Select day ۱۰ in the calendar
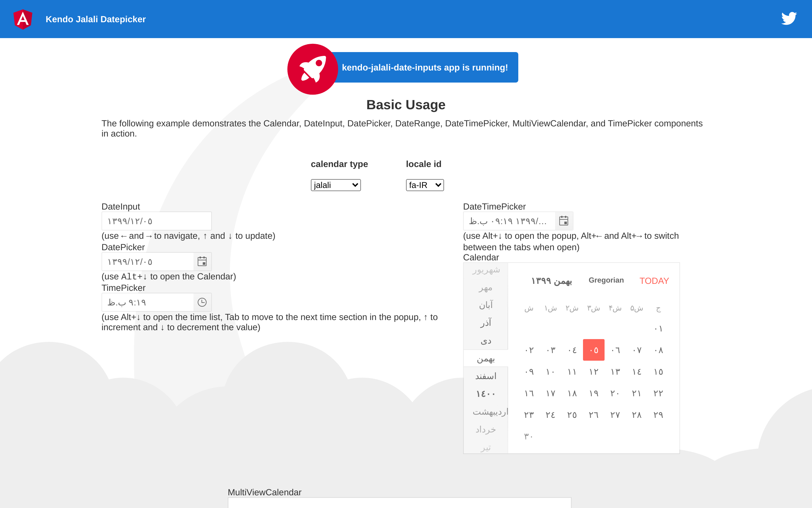The image size is (812, 508). tap(551, 371)
